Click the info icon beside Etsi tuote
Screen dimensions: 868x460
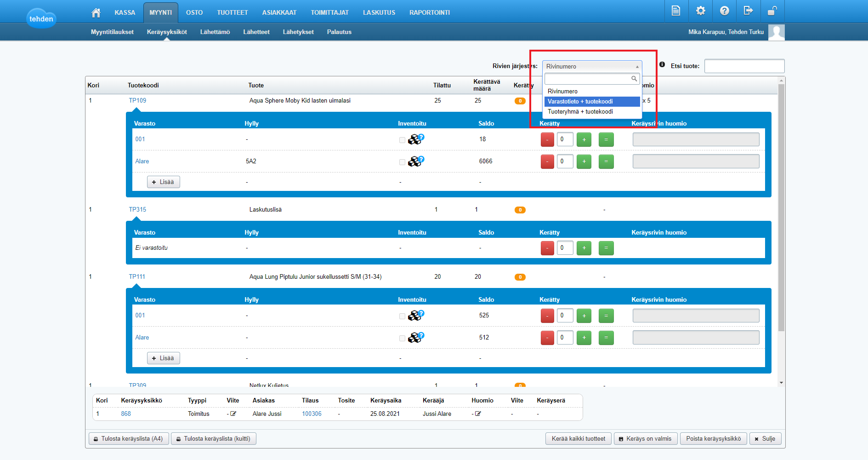click(662, 65)
